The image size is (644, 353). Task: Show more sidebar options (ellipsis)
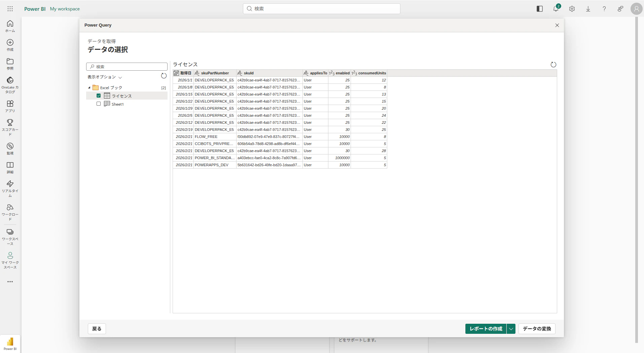point(10,282)
